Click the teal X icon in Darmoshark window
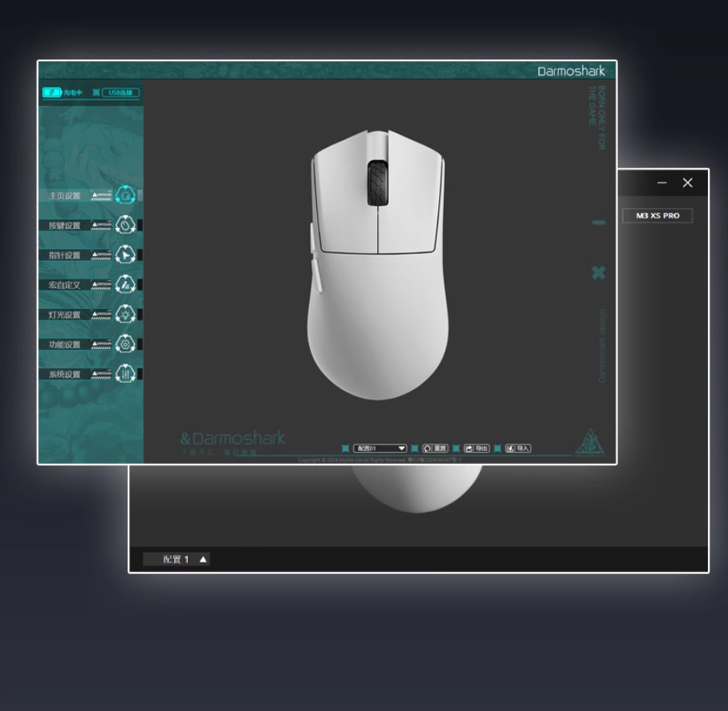Viewport: 728px width, 711px height. [x=599, y=273]
